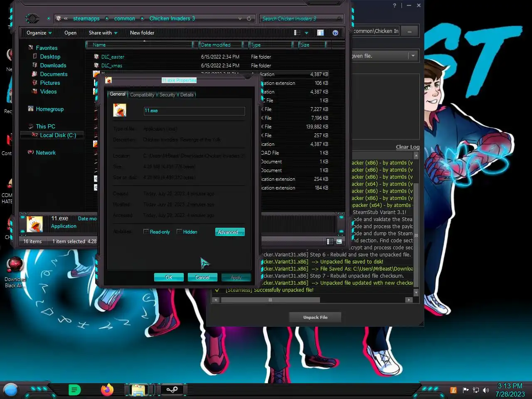Screen dimensions: 532x399
Task: Click Unpack File in Steamless
Action: point(315,317)
